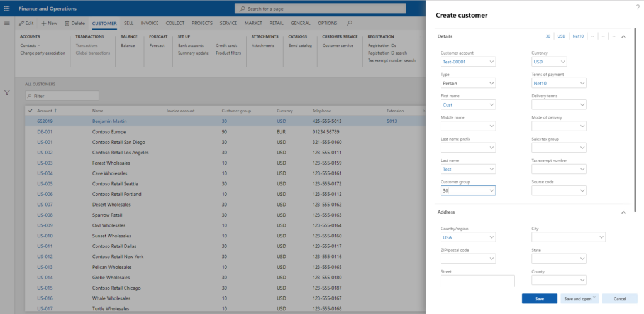
Task: Select the Contoso Retail Dallas row
Action: [x=225, y=246]
